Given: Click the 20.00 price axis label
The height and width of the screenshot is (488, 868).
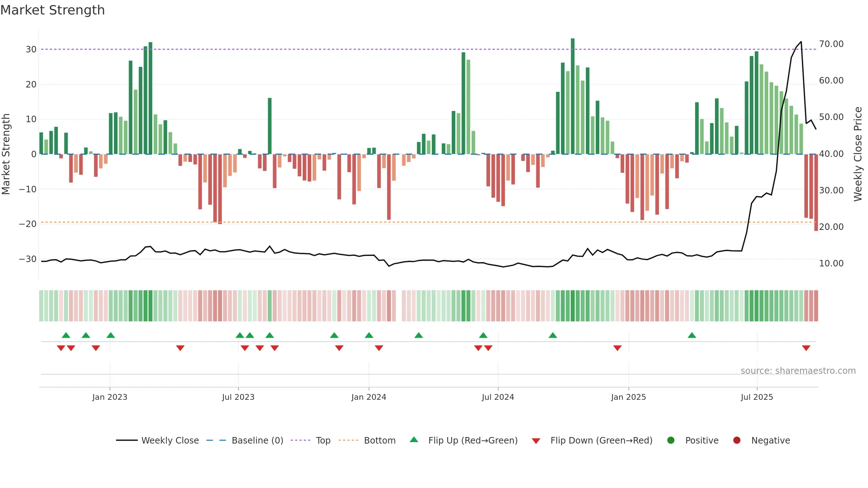Looking at the screenshot, I should 831,227.
